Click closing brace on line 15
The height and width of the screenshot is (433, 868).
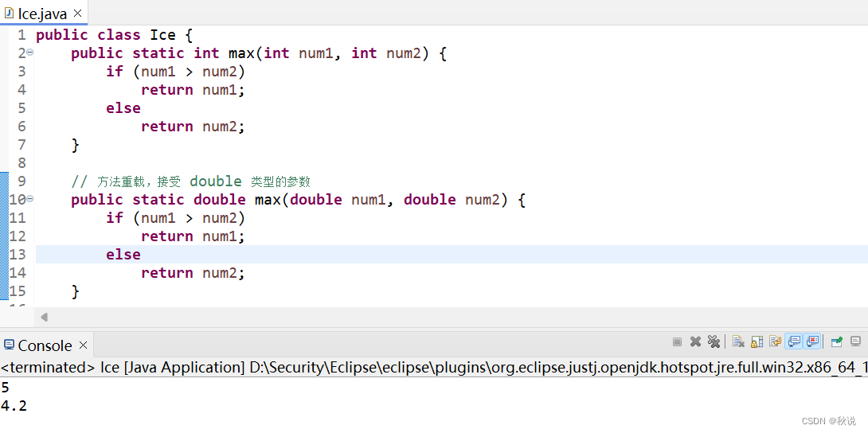click(76, 291)
